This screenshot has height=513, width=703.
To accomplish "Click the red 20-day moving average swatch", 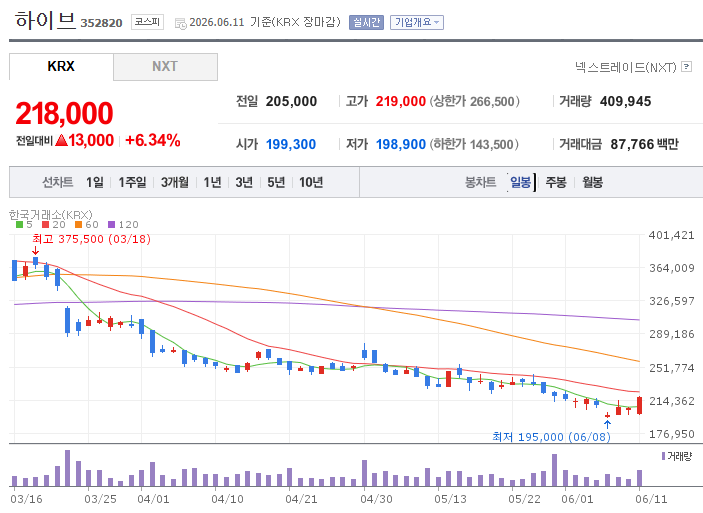I will [45, 224].
